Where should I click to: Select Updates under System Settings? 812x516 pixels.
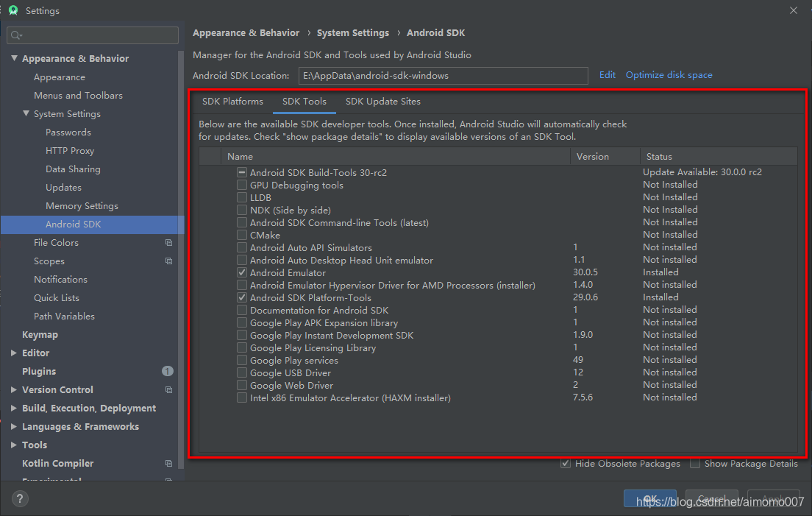coord(64,188)
